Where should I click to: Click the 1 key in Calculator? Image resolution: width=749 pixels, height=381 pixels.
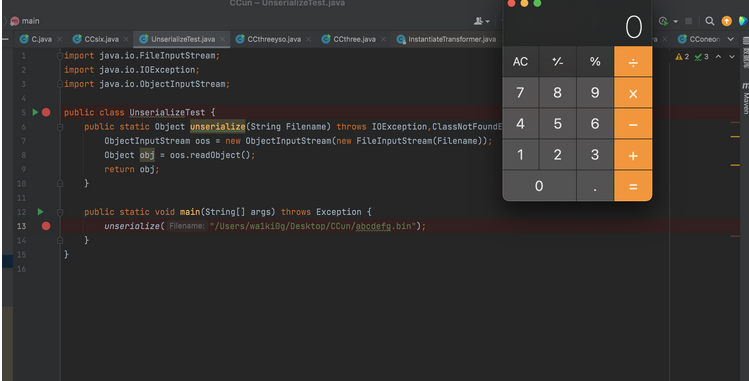tap(520, 155)
